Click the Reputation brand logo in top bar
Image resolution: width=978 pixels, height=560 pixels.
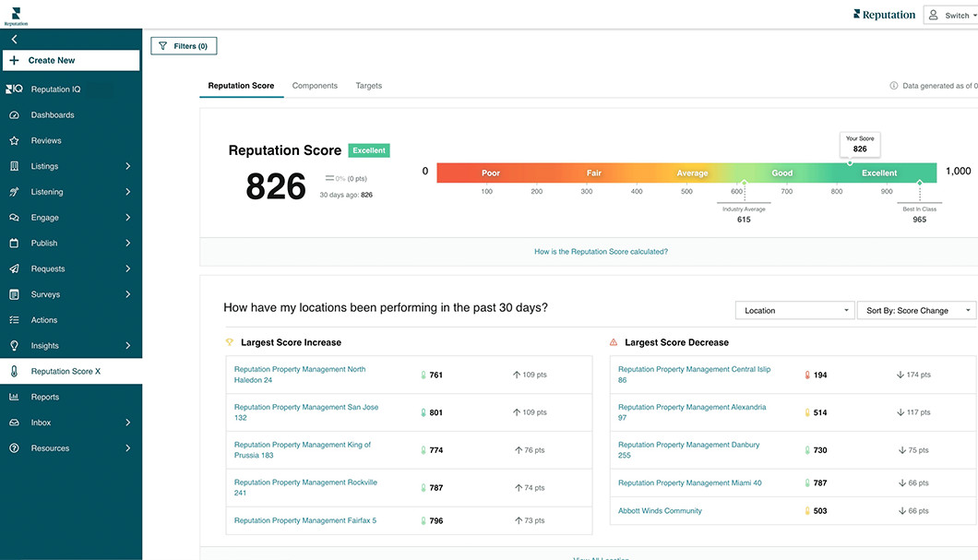[x=884, y=15]
